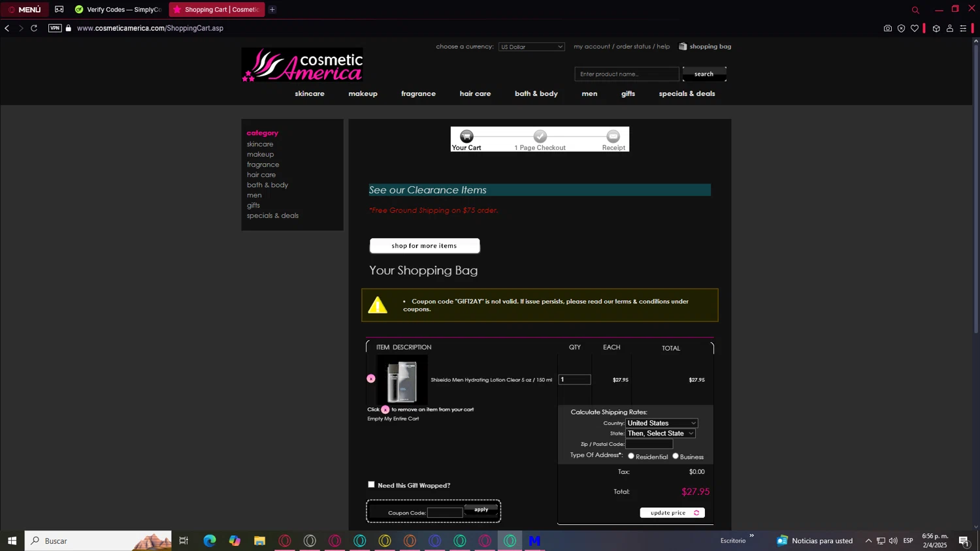Viewport: 980px width, 551px height.
Task: Click the browser back arrow
Action: click(x=7, y=28)
